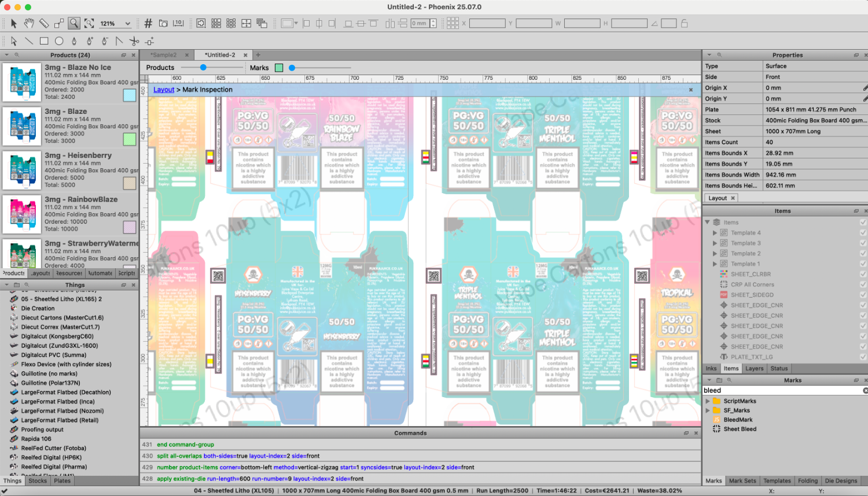868x496 pixels.
Task: Pick the ruler measure tool
Action: pos(44,24)
